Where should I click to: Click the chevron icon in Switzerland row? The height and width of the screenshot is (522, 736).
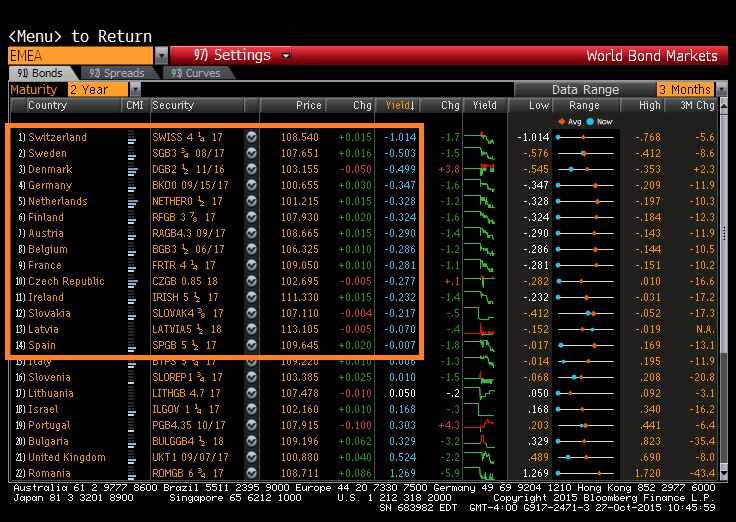point(252,137)
